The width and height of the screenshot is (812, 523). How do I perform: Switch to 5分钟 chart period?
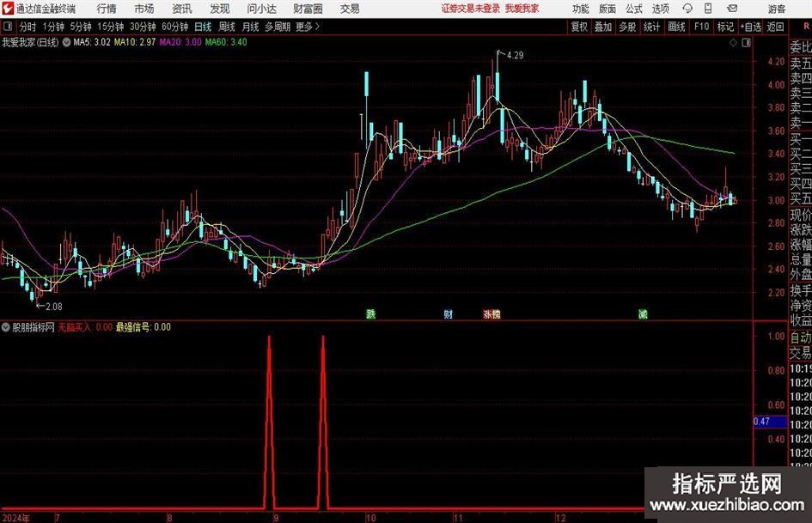(81, 27)
